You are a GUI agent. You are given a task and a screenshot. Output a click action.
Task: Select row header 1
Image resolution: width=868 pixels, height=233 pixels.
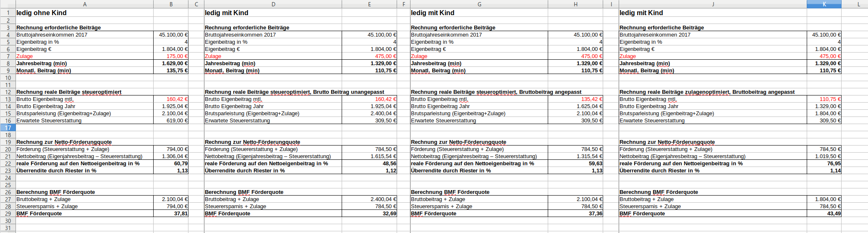8,13
